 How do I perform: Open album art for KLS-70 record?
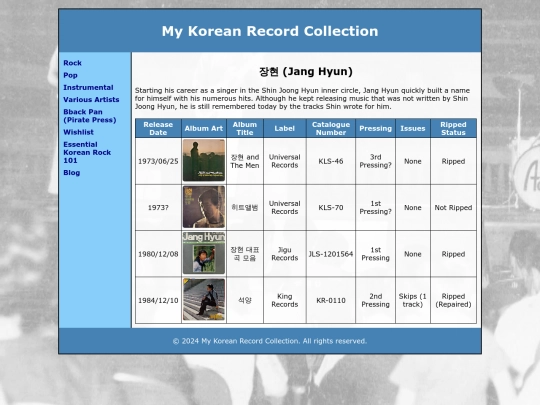pos(204,207)
